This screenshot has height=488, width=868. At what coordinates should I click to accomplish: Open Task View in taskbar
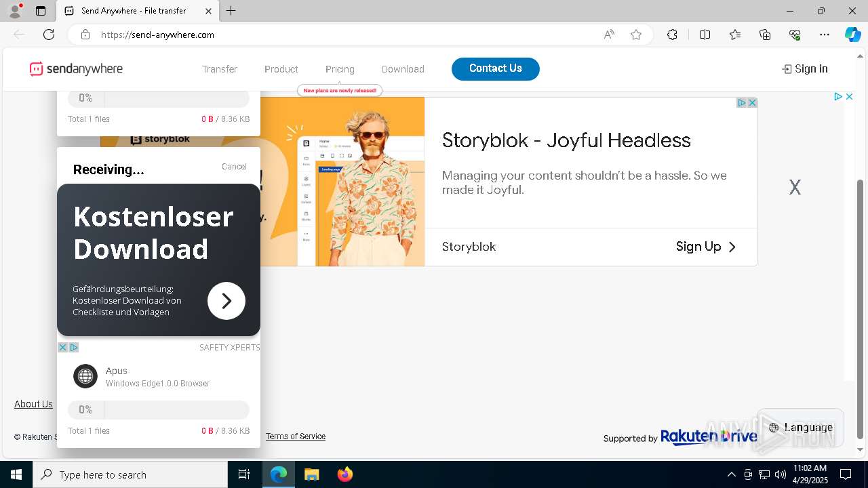click(244, 474)
